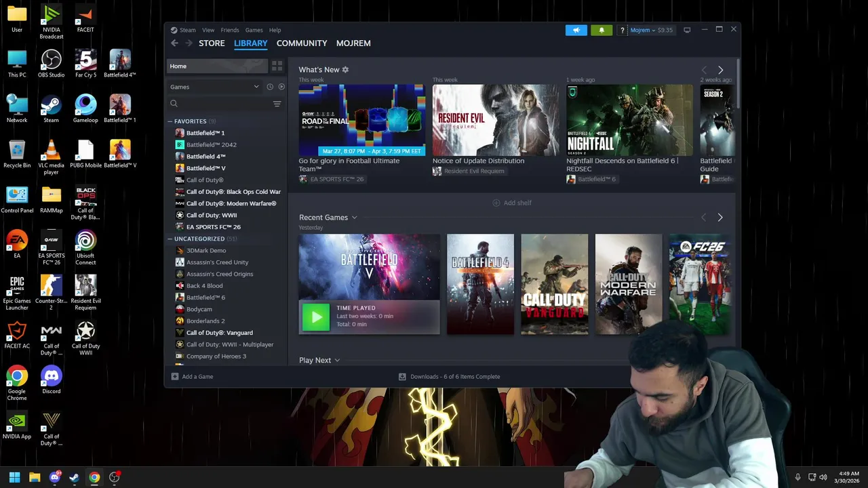Open Notice of Update Distribution news
This screenshot has width=868, height=488.
[478, 161]
